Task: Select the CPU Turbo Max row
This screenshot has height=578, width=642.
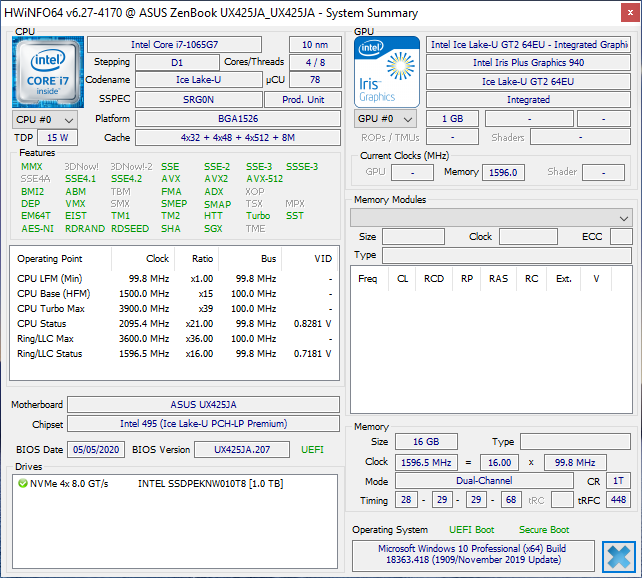Action: coord(174,309)
